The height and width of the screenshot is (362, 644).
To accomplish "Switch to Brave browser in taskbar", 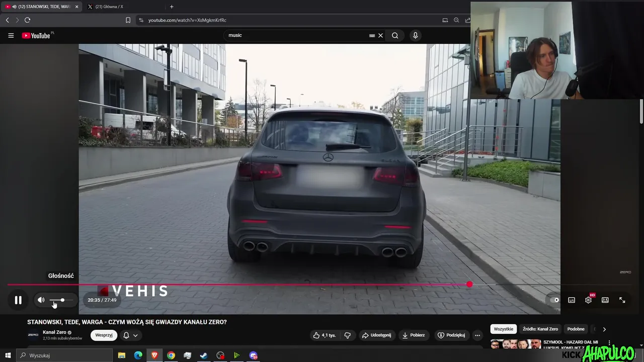I will click(x=154, y=355).
